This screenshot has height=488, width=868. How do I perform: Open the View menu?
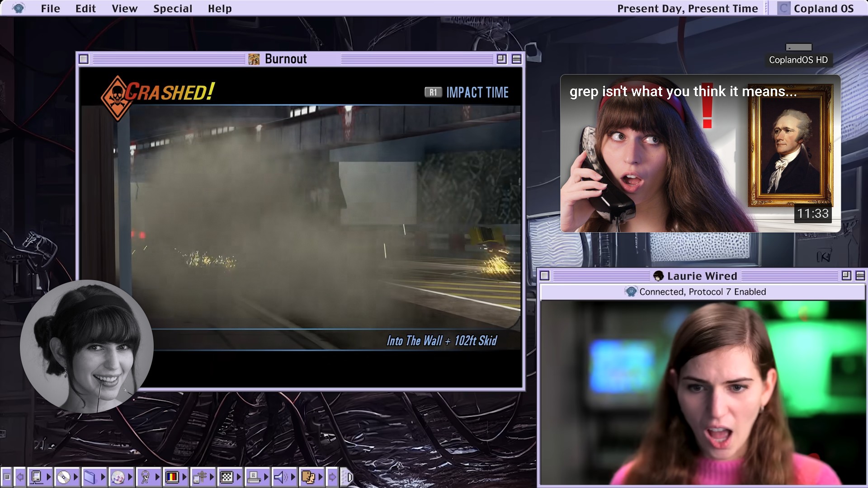coord(124,9)
